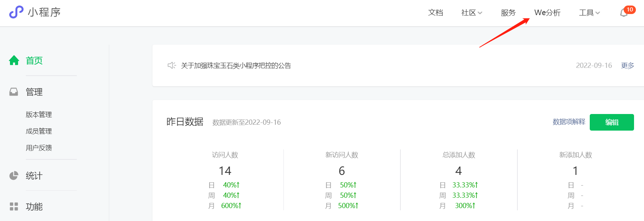Open We分析 in the top menu
The image size is (644, 221).
pyautogui.click(x=547, y=13)
